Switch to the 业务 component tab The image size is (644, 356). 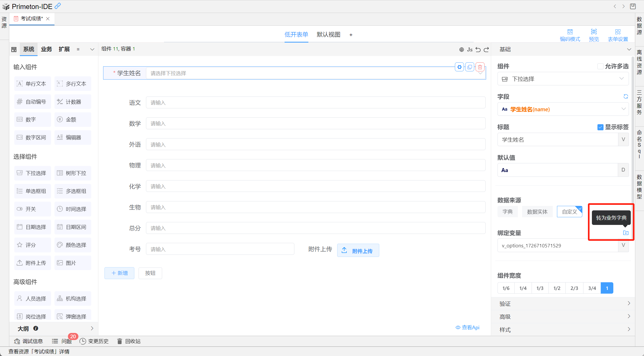[x=46, y=49]
